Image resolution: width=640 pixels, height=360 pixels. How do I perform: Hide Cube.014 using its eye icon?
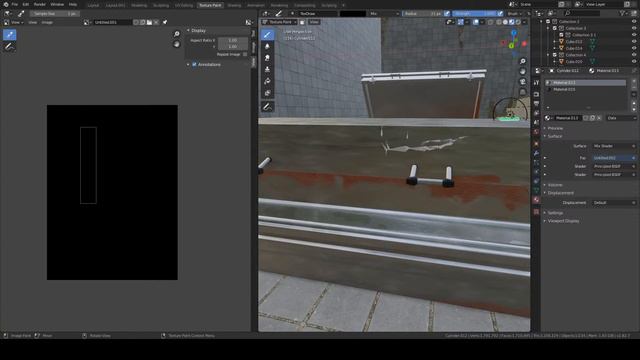634,48
